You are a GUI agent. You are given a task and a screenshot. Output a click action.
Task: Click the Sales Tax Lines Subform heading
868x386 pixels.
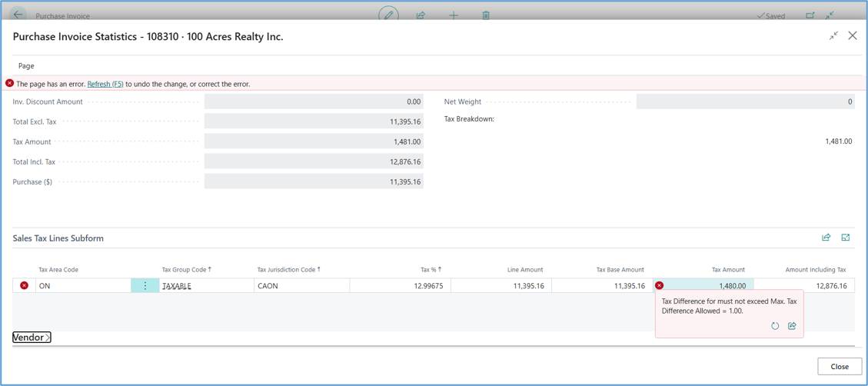(58, 238)
